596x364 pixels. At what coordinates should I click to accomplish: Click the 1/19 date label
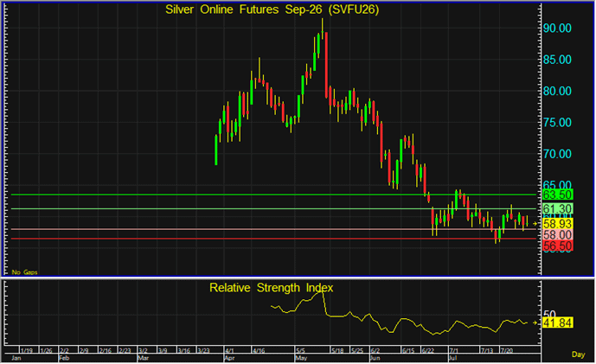tap(27, 350)
